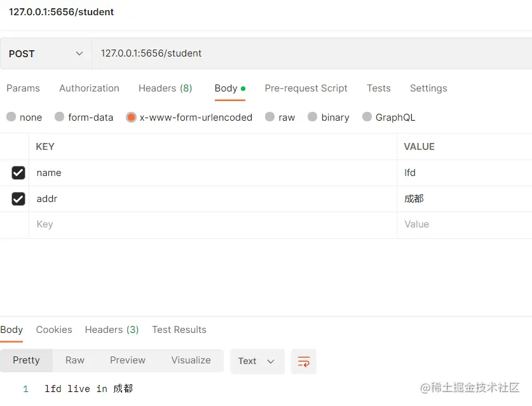Select the Preview response view
The image size is (532, 406).
tap(128, 360)
